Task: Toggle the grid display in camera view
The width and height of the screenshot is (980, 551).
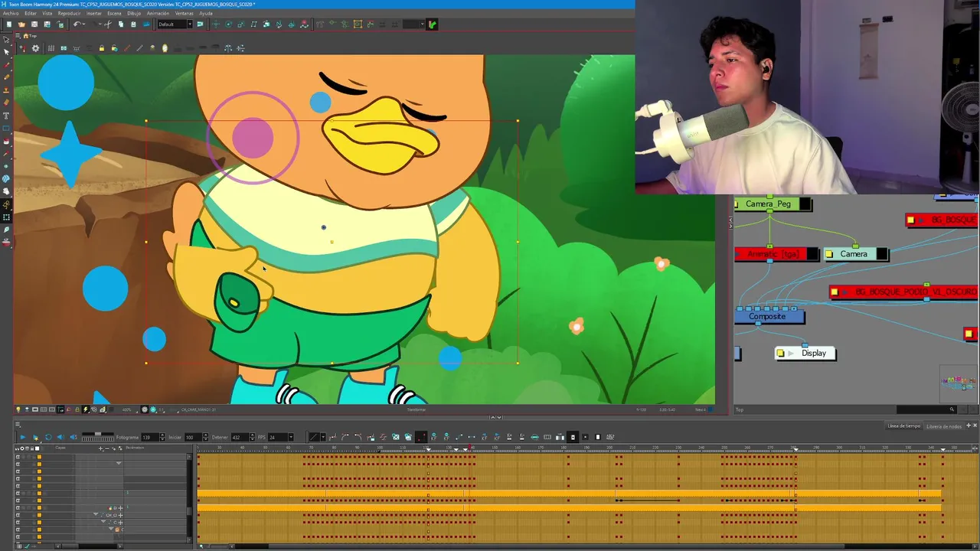Action: 51,48
